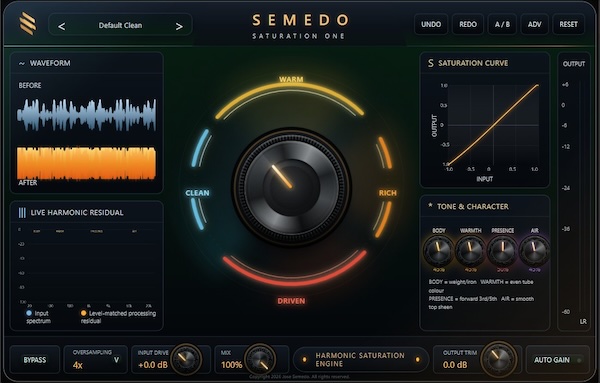Click the orange Level-matched residual legend dot
600x383 pixels.
pos(83,313)
